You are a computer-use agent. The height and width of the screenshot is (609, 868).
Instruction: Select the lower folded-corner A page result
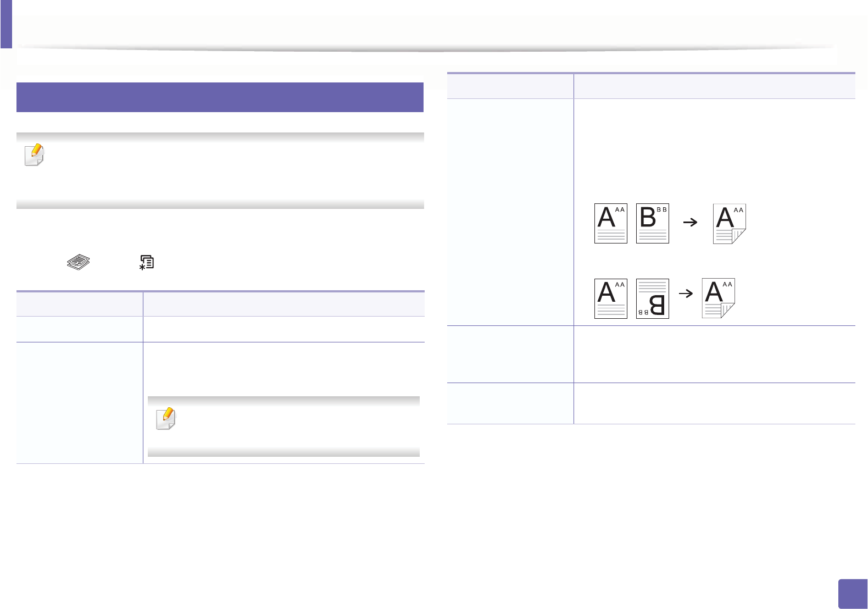(719, 298)
